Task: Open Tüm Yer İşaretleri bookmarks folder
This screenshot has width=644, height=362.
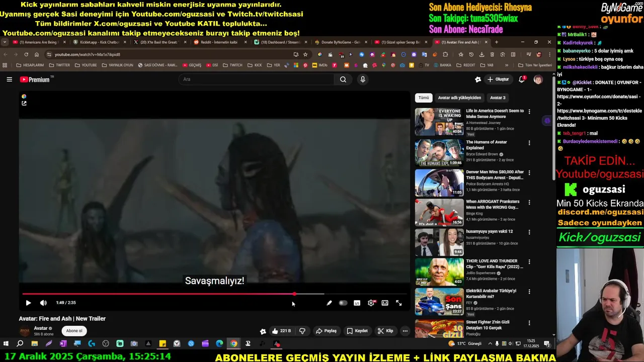Action: coord(534,65)
